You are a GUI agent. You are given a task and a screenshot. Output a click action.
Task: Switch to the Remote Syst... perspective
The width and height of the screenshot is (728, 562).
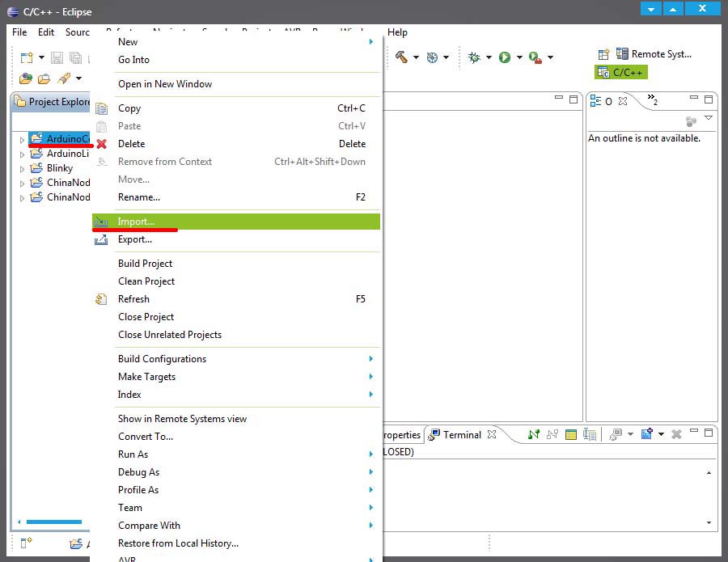(654, 54)
